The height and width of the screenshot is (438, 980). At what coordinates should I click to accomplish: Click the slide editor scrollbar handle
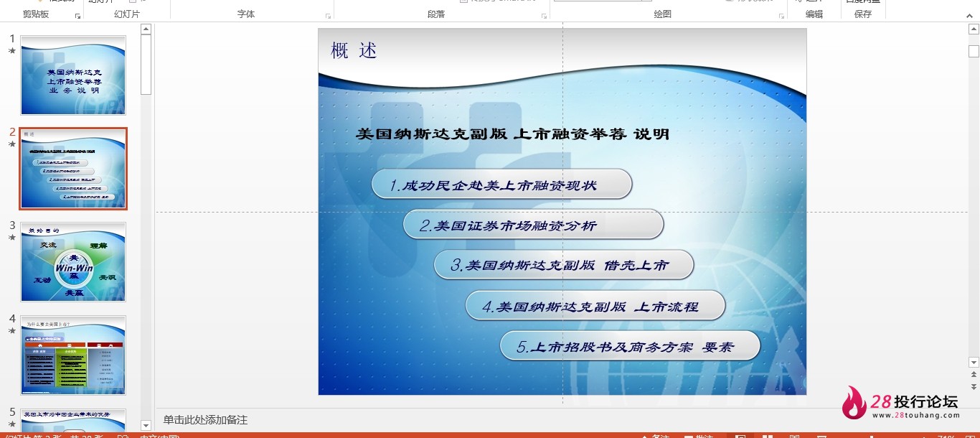pos(974,51)
